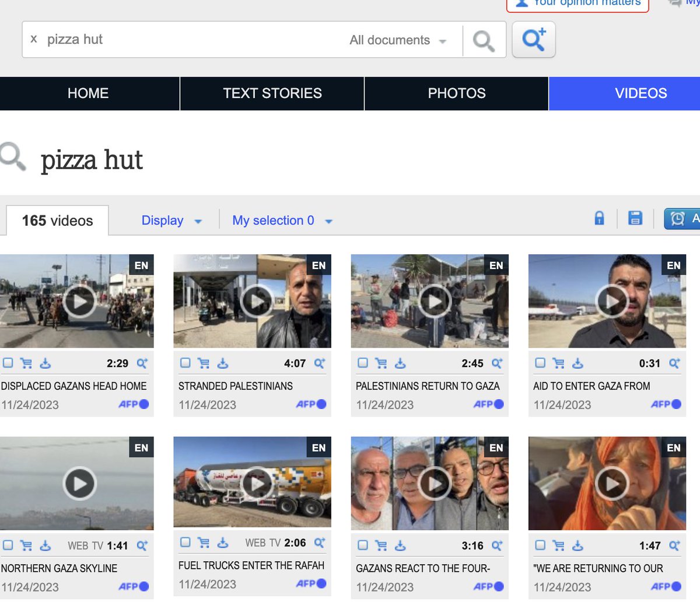Click the save floppy disk icon
The width and height of the screenshot is (700, 616).
click(x=635, y=218)
